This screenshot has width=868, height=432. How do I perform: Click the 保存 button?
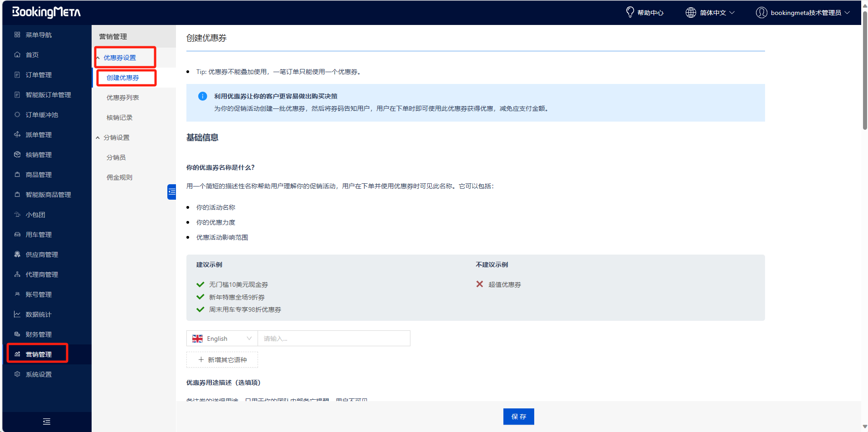click(518, 417)
